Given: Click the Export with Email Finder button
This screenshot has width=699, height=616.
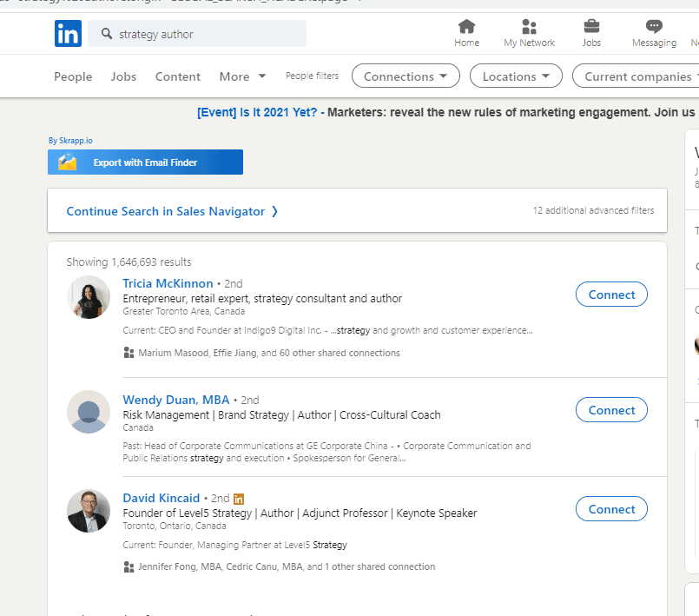Looking at the screenshot, I should click(145, 162).
